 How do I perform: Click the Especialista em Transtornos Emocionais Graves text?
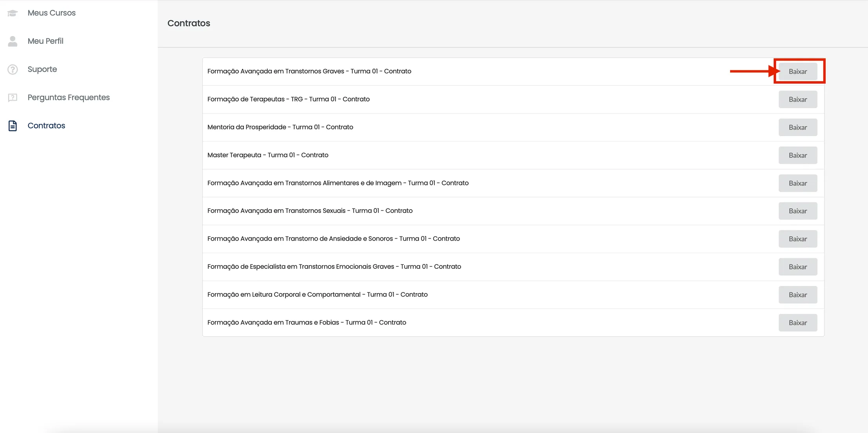coord(334,266)
